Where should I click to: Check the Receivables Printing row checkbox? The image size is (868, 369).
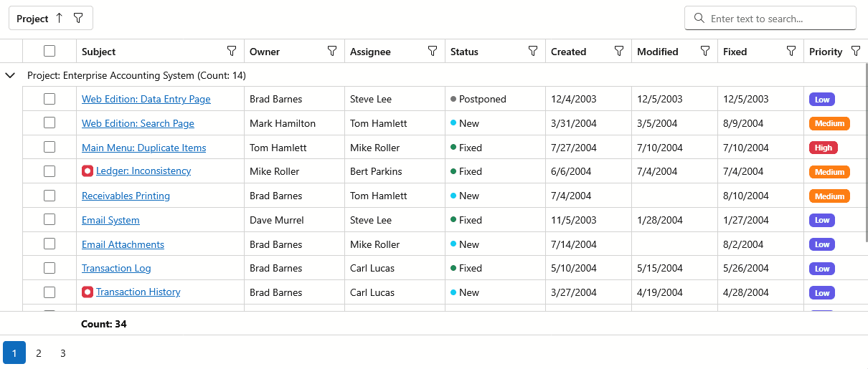click(x=49, y=195)
